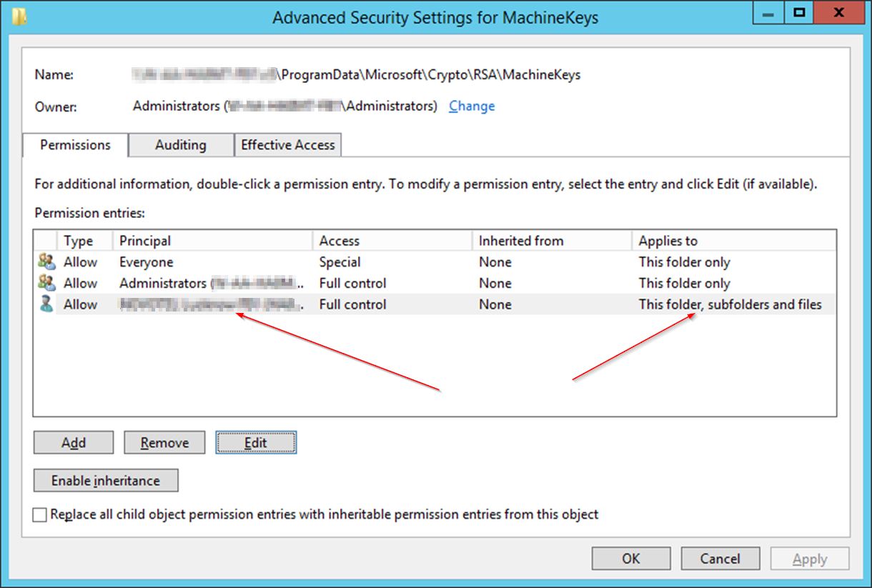Click the Enable inheritance button

105,480
